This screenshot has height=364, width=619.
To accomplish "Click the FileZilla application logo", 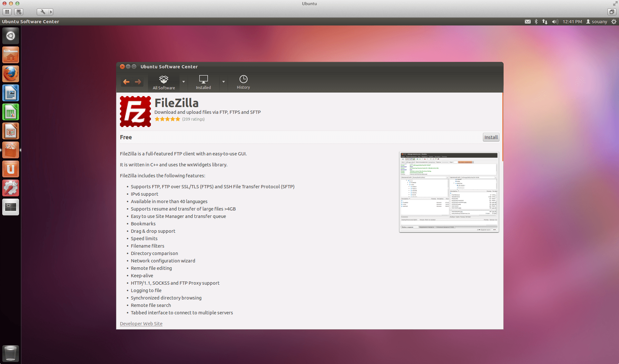I will (x=135, y=112).
